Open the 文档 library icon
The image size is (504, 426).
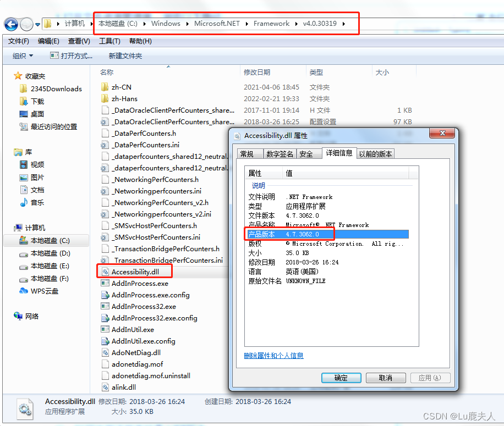coord(24,190)
